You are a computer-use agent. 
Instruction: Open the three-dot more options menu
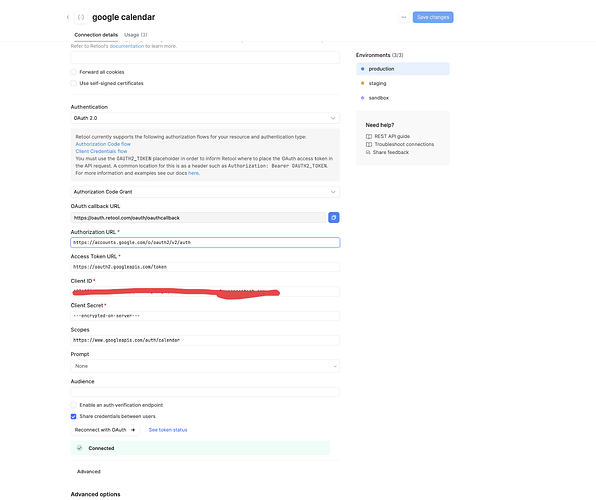(x=404, y=17)
